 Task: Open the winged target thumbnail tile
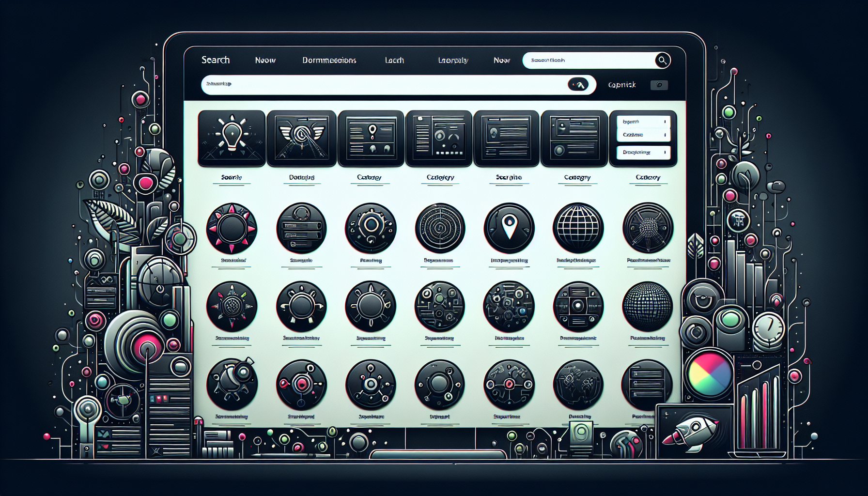[x=301, y=139]
